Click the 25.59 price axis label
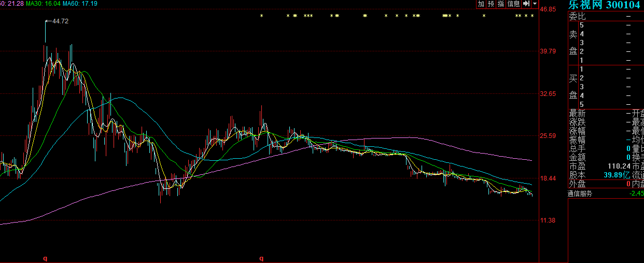This screenshot has width=644, height=263. (548, 136)
